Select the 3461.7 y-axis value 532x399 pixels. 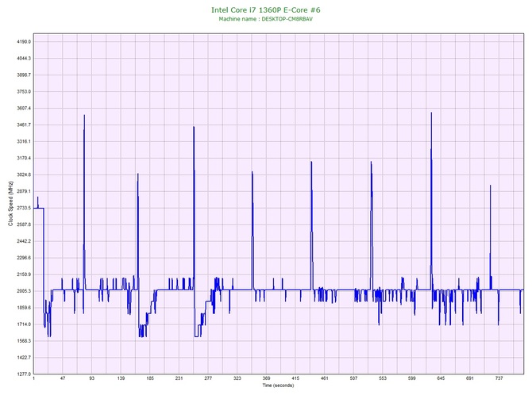tap(24, 125)
